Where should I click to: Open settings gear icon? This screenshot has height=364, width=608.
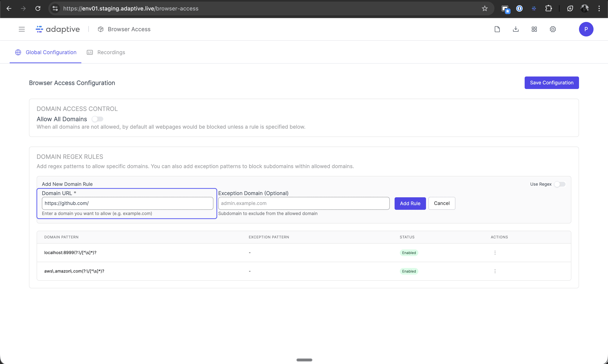[x=553, y=29]
